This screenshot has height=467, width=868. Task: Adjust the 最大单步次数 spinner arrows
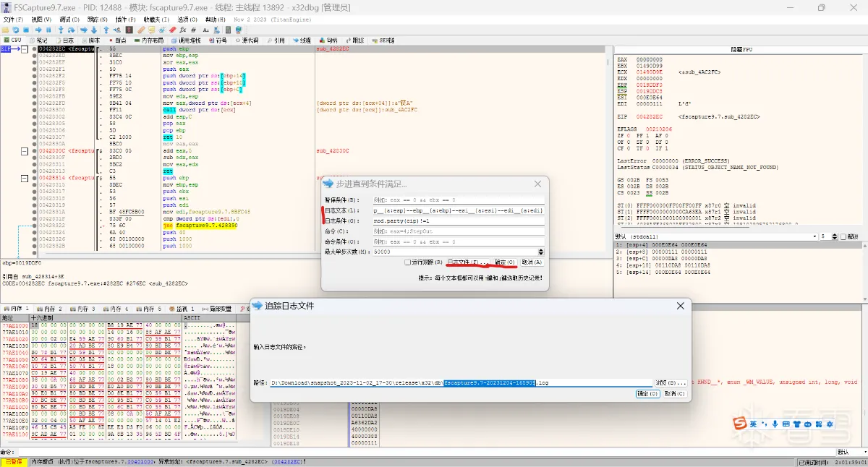tap(542, 252)
